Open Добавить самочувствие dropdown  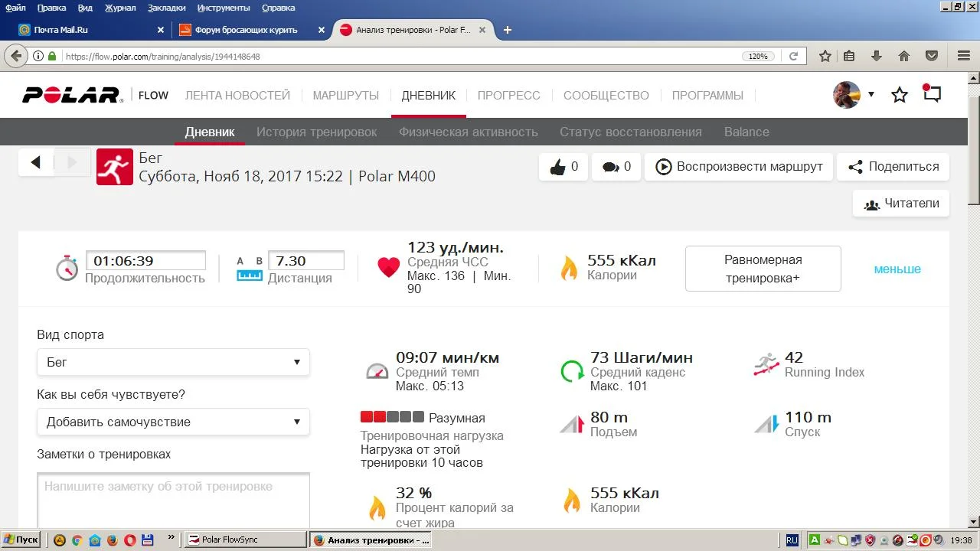173,422
